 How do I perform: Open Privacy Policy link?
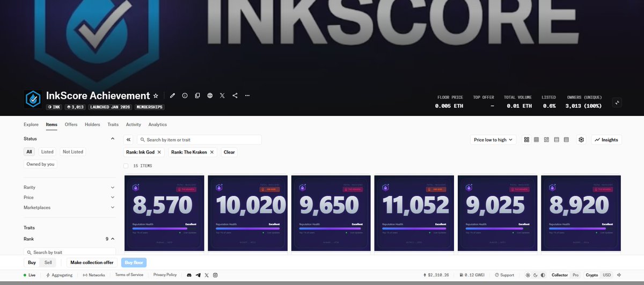point(165,275)
